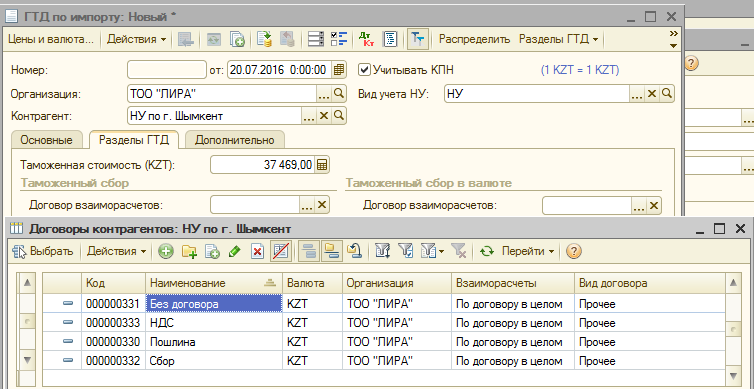Image resolution: width=754 pixels, height=389 pixels.
Task: Open the Перейти dropdown menu
Action: click(x=528, y=251)
